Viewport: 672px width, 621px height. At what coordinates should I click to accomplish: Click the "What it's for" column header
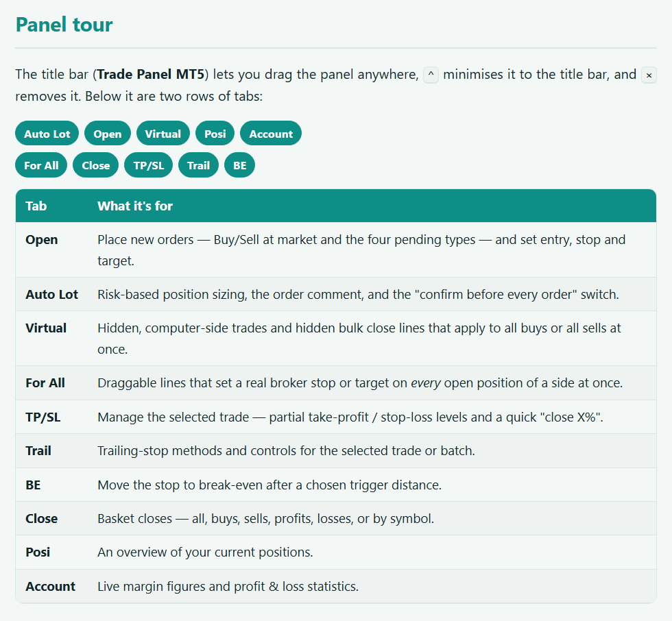(135, 206)
